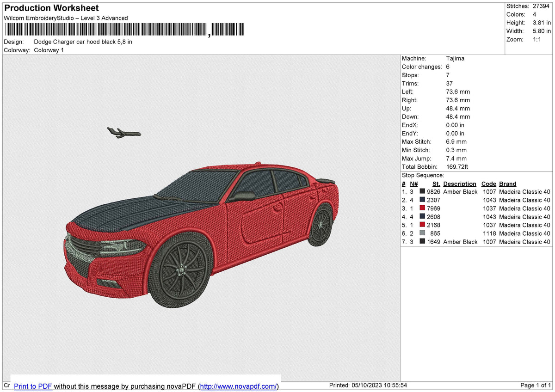Click the navy color swatch in stop 2
Viewport: 555px width, 392px height.
(422, 200)
